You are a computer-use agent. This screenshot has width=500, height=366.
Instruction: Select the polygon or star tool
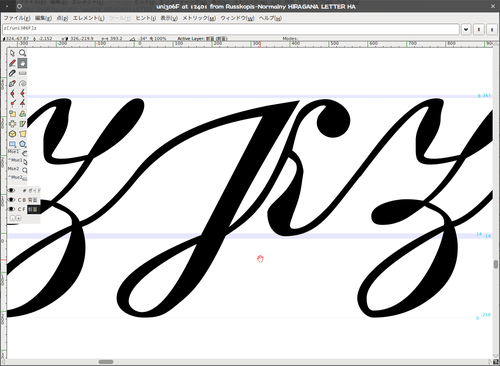22,144
